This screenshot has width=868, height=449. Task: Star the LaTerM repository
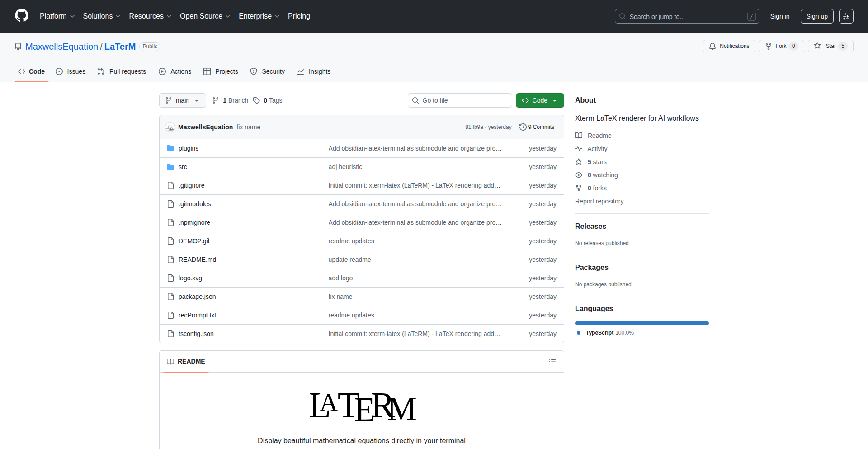click(830, 46)
